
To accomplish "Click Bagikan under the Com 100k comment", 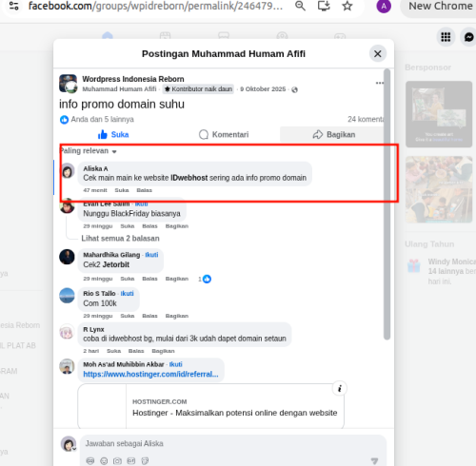I will [x=177, y=316].
